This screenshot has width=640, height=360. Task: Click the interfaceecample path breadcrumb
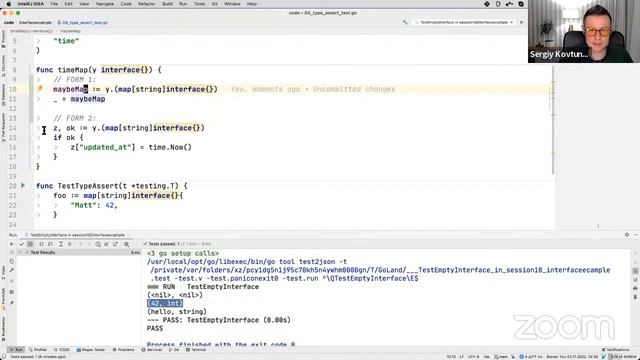tap(35, 23)
